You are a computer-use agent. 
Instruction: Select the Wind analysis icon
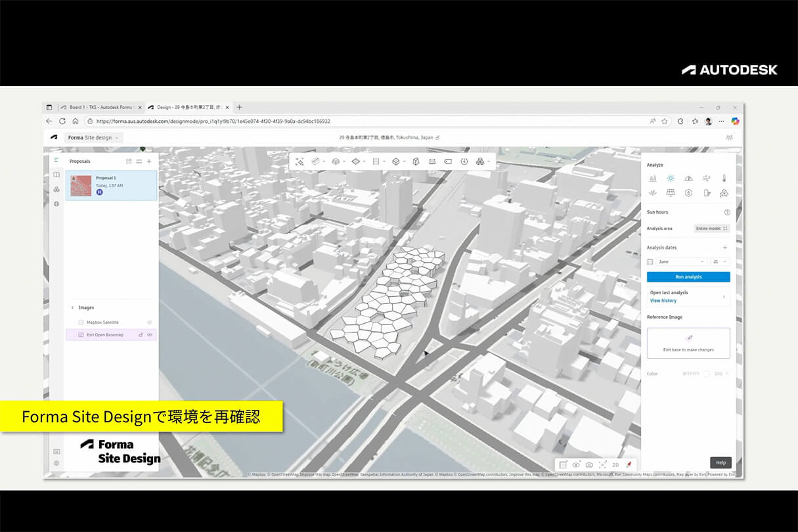point(707,178)
